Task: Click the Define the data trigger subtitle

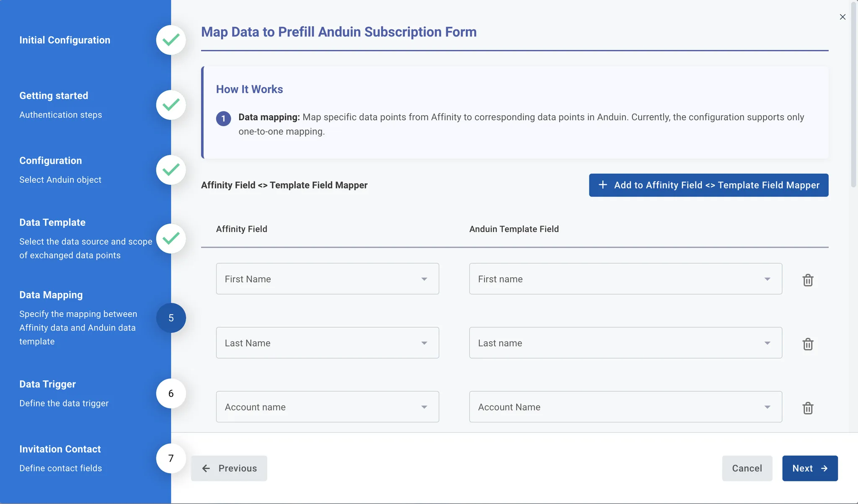Action: pos(64,403)
